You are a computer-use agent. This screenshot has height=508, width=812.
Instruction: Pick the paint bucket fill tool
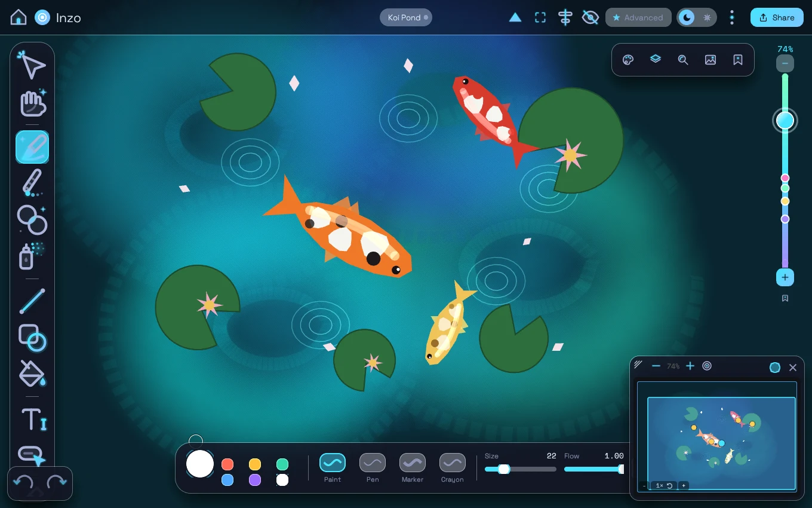coord(32,373)
